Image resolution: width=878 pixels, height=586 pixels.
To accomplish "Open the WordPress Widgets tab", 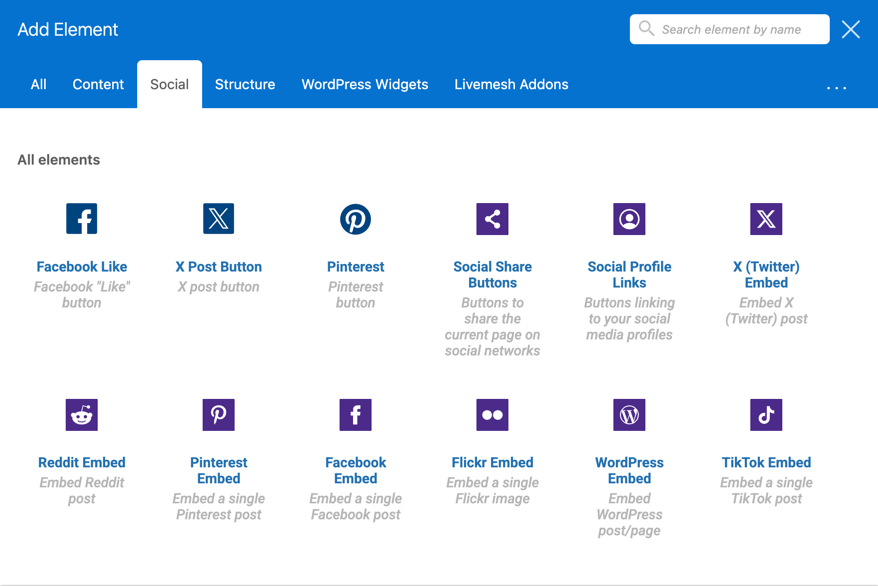I will pos(365,84).
